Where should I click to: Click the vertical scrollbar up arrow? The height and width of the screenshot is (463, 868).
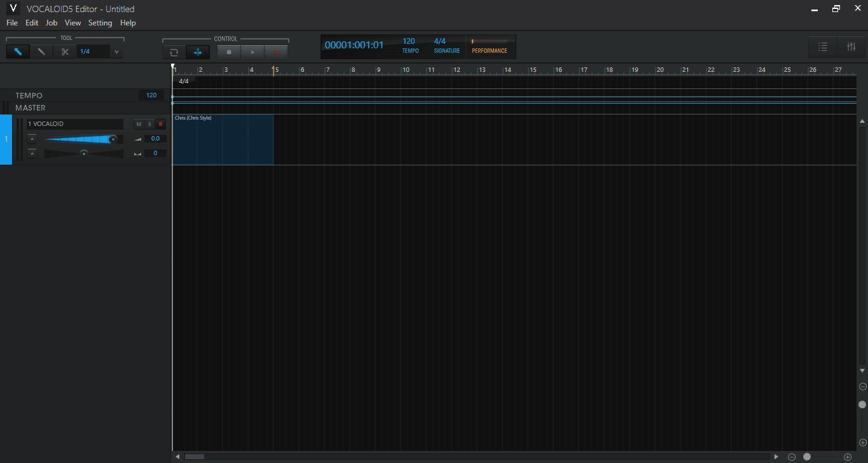click(862, 121)
